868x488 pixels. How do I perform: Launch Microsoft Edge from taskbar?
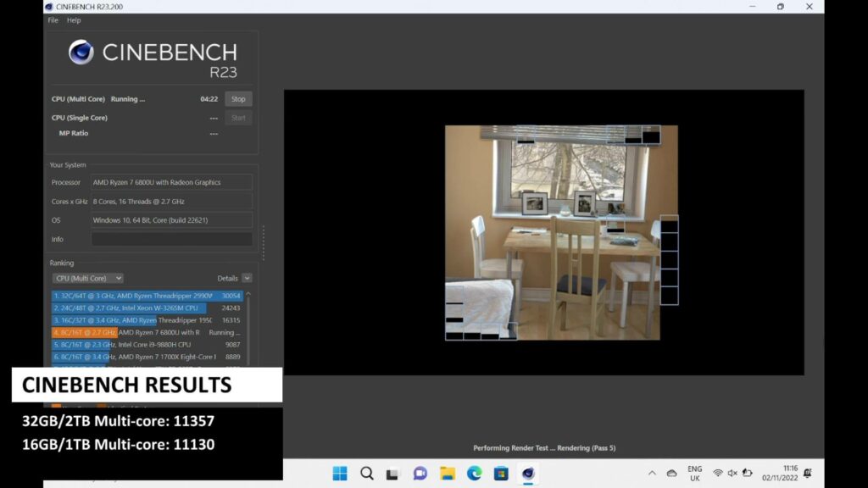coord(475,474)
